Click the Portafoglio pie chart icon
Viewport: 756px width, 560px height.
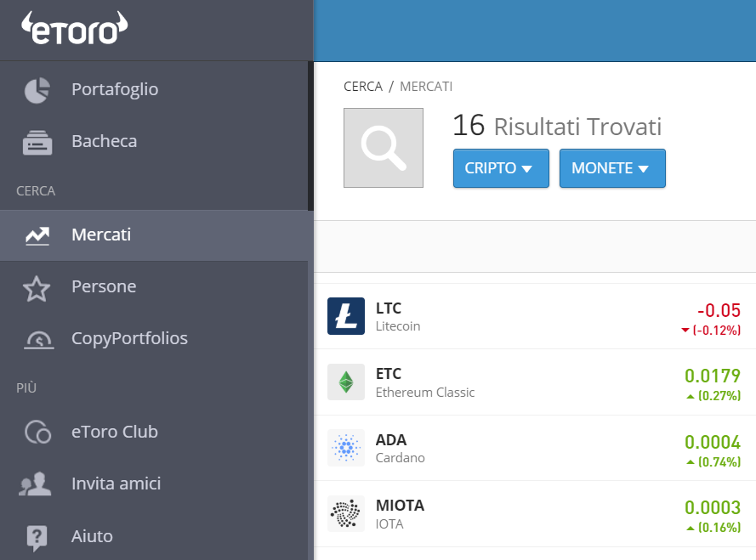coord(37,90)
